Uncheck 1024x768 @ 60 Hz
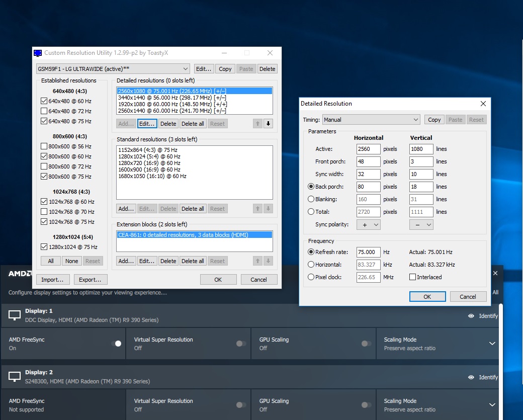This screenshot has width=523, height=420. pos(44,202)
